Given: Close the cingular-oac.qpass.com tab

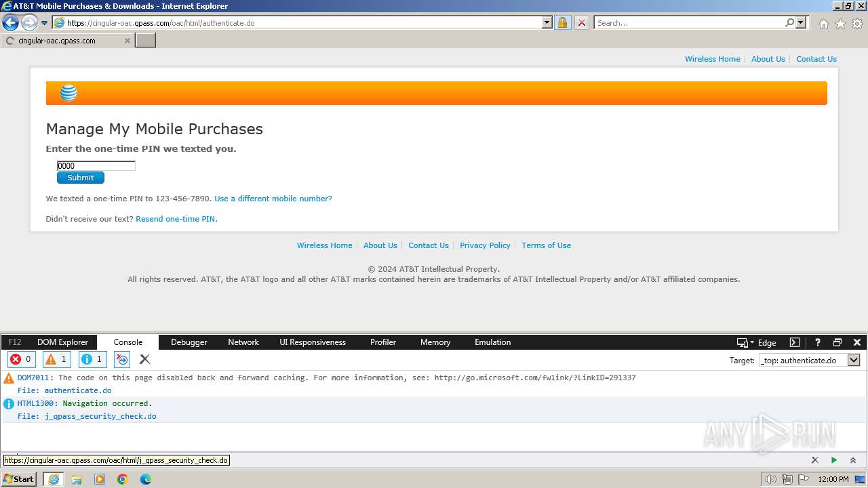Looking at the screenshot, I should 127,41.
